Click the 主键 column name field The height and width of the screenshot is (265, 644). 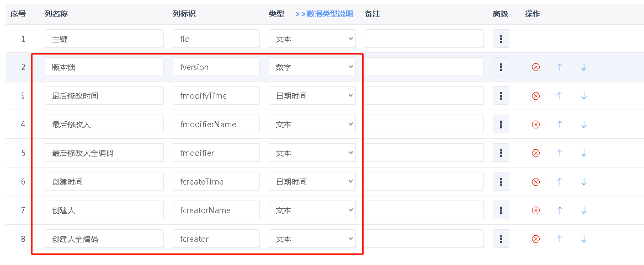pyautogui.click(x=104, y=39)
